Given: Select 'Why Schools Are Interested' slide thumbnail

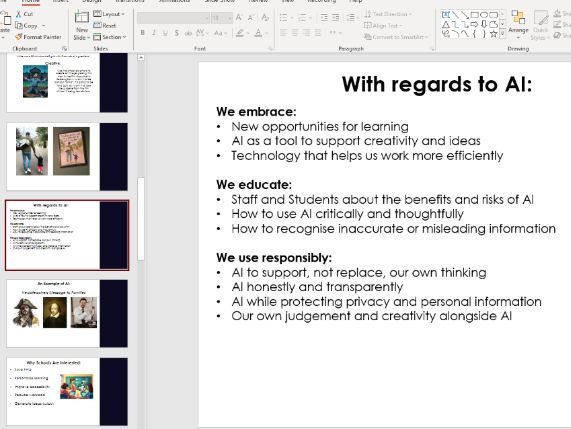Looking at the screenshot, I should point(67,391).
